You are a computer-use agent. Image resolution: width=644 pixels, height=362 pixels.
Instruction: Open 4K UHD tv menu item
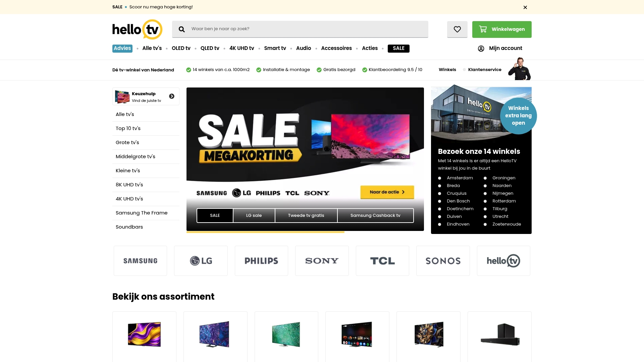242,48
